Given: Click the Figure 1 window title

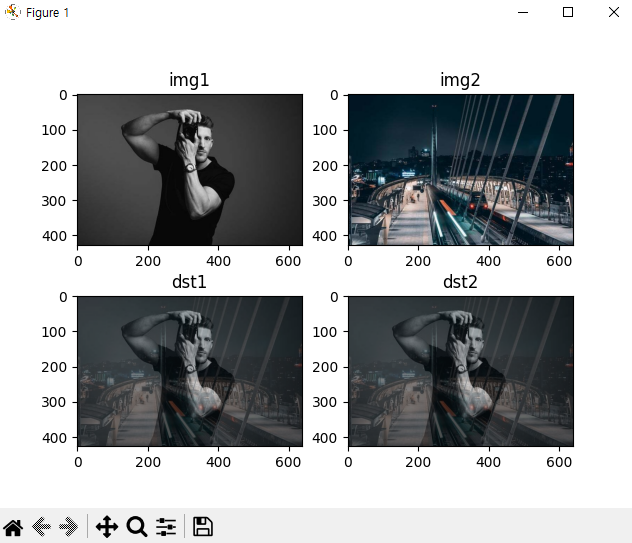Looking at the screenshot, I should (48, 13).
